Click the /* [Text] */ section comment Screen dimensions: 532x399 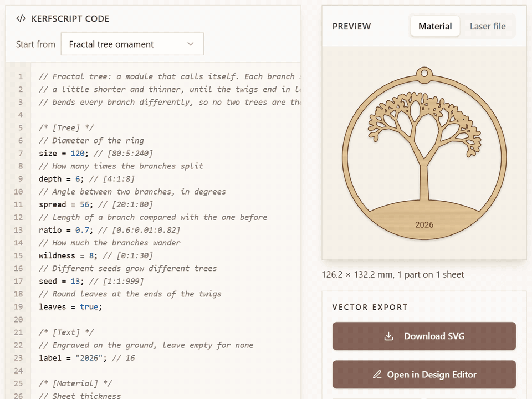(66, 332)
